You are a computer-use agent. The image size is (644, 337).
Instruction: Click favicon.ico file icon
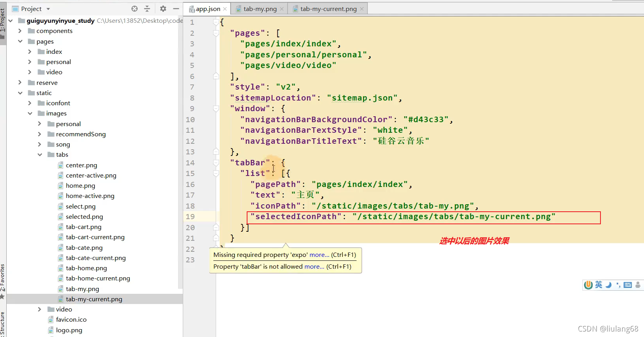pyautogui.click(x=51, y=319)
